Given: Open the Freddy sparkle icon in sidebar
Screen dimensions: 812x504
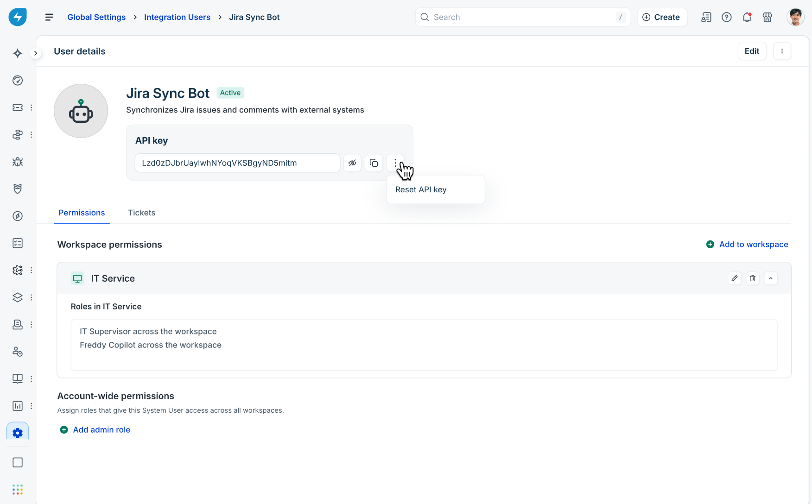Looking at the screenshot, I should [18, 53].
